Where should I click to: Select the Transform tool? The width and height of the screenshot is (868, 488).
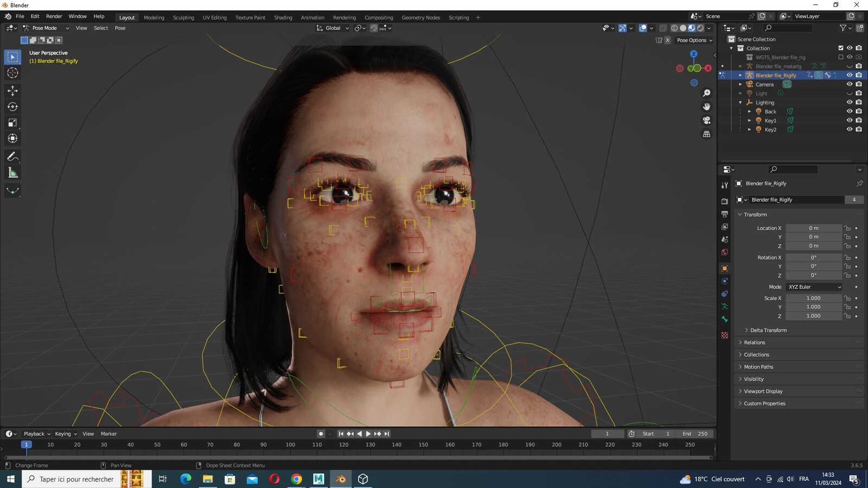pos(12,138)
